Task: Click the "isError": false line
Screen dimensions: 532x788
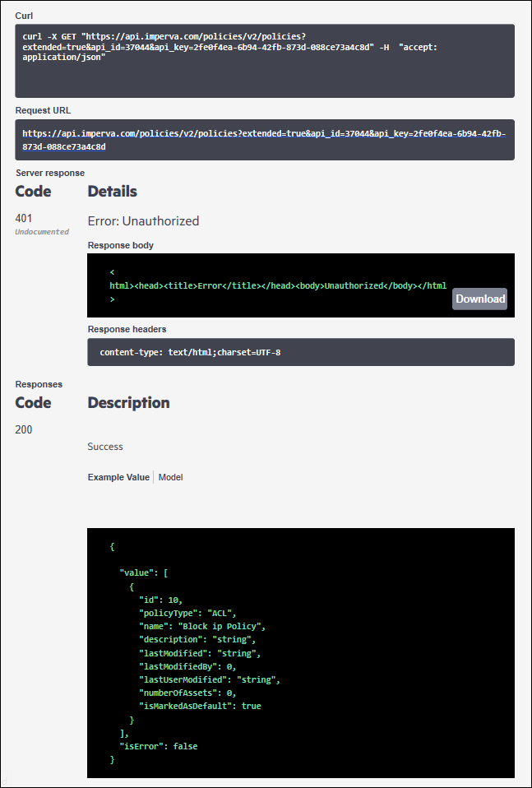Action: [x=158, y=746]
